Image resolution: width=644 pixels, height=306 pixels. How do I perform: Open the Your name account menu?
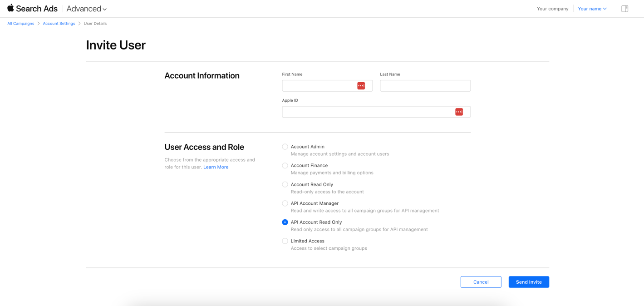pyautogui.click(x=592, y=9)
